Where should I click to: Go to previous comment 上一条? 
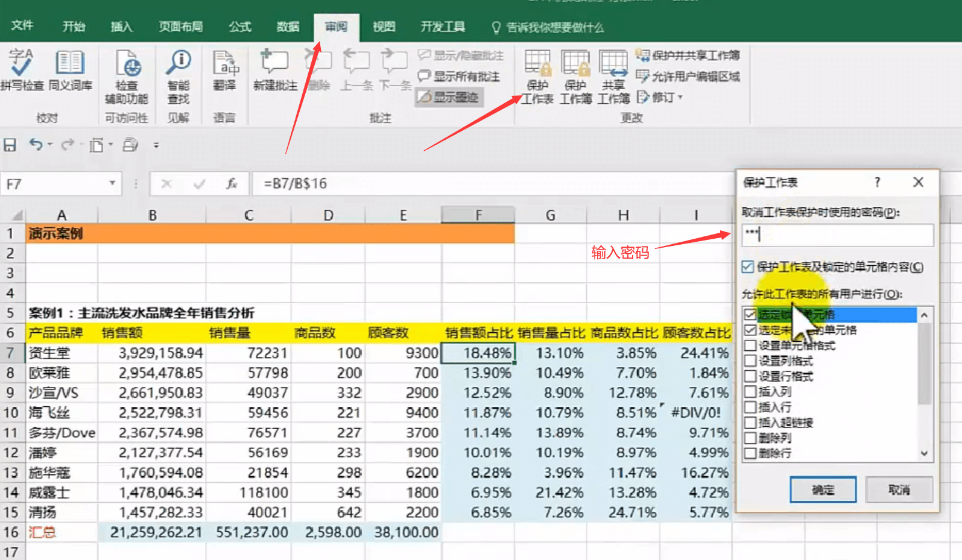point(356,69)
